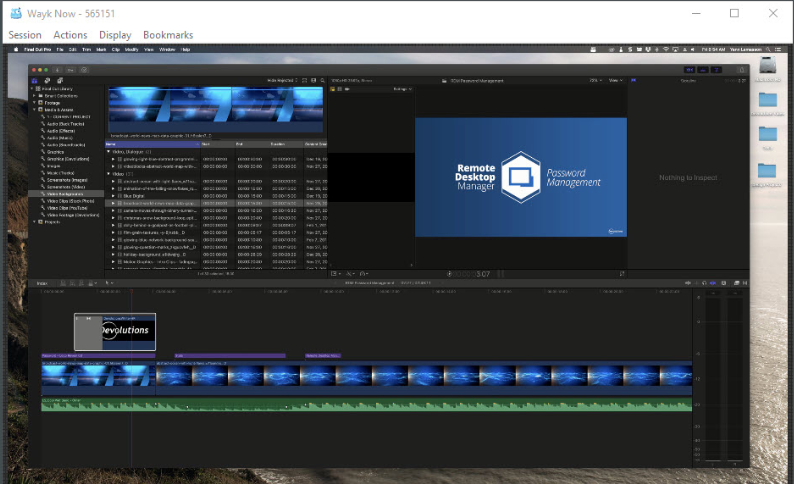Show the Libraries sidebar icon
This screenshot has height=484, width=794.
click(34, 80)
